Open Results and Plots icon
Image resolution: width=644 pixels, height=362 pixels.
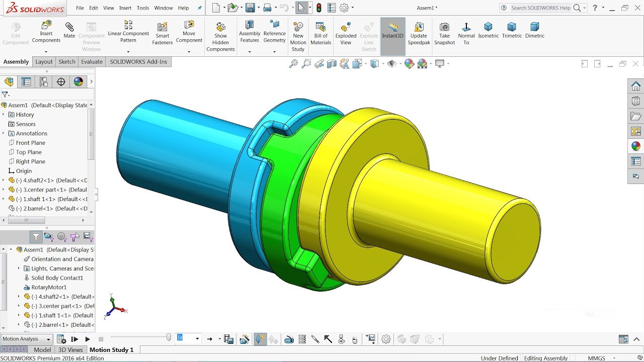370,339
